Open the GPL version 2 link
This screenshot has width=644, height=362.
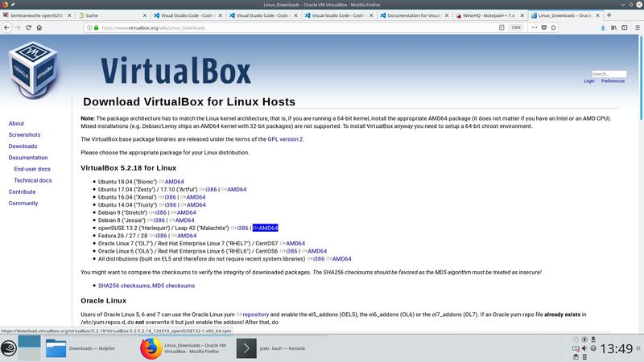coord(285,139)
